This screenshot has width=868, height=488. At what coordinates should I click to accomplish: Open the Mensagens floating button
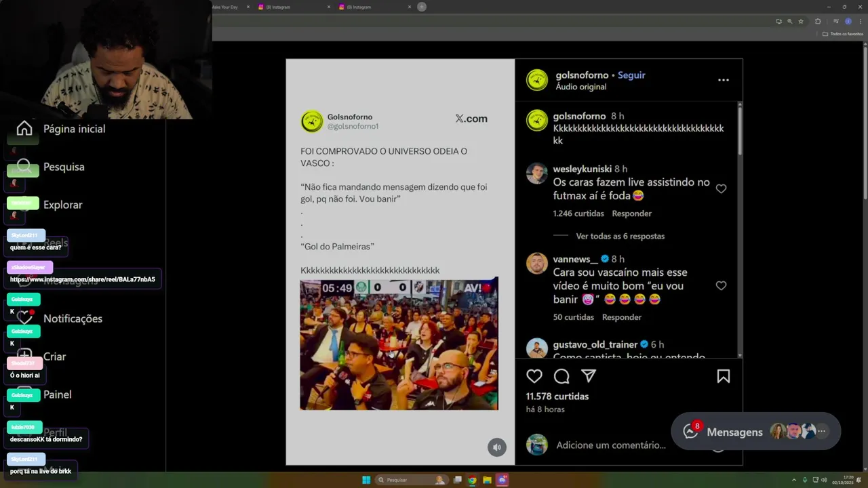[x=756, y=432]
